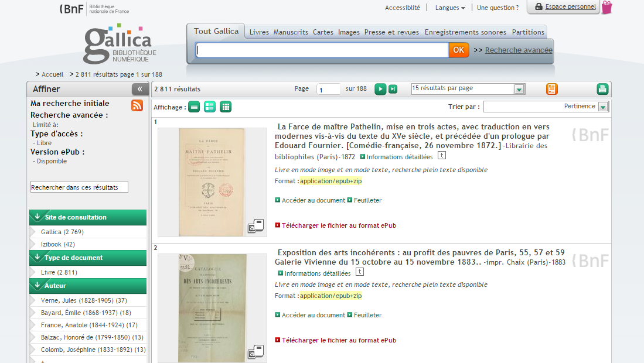Switch to the Cartes tab
The image size is (644, 363).
click(x=322, y=32)
